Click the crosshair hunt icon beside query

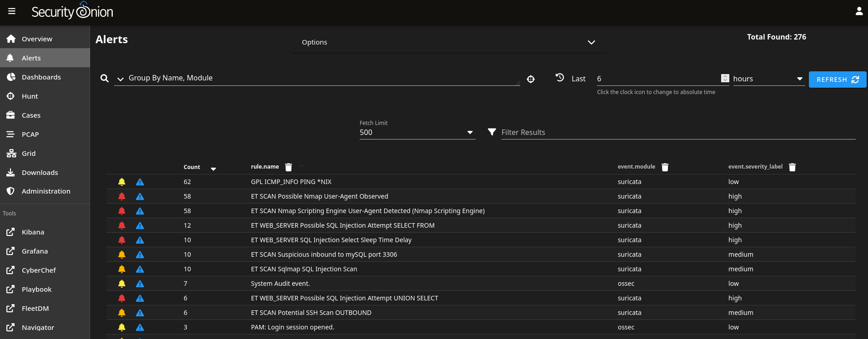coord(531,80)
